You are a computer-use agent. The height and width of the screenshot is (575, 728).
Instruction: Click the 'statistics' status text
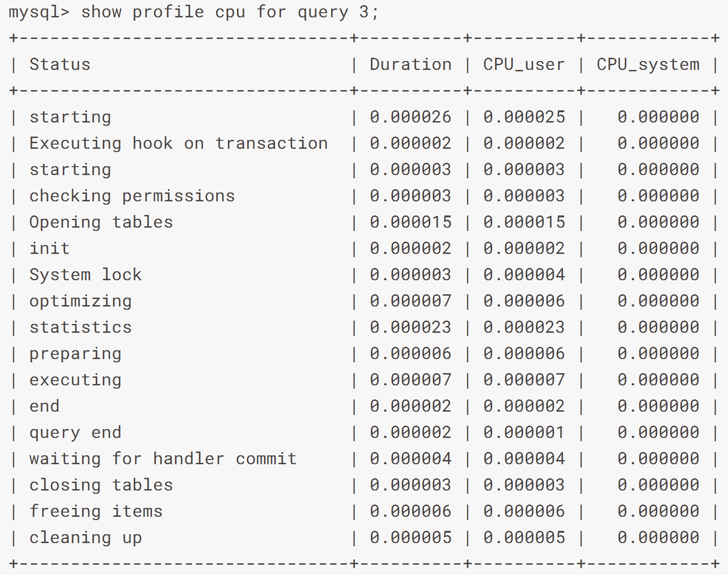(80, 327)
